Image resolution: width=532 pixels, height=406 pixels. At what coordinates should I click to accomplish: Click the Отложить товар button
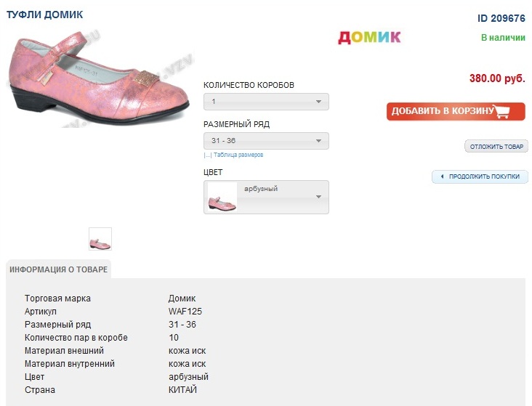[x=496, y=147]
